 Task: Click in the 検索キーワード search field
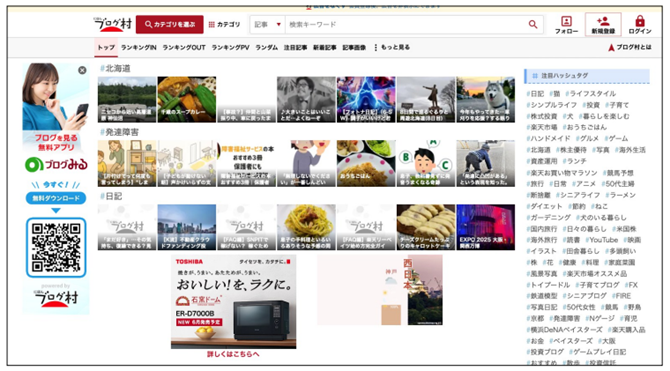[406, 25]
